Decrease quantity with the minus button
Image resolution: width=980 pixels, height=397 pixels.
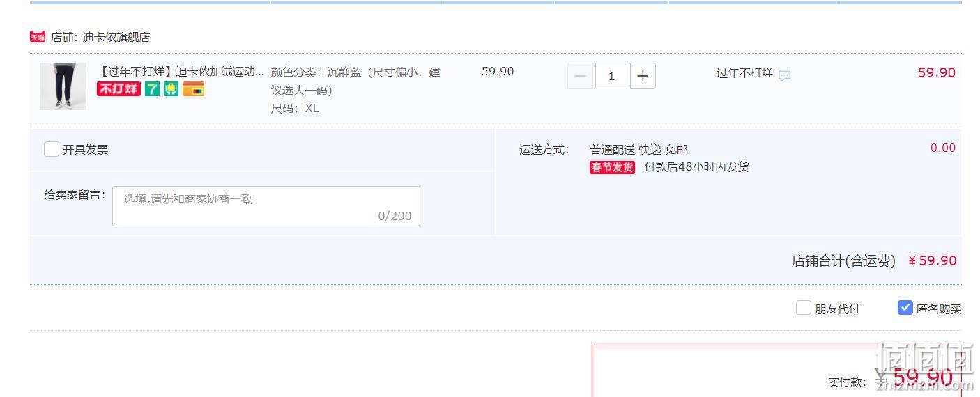pyautogui.click(x=581, y=76)
